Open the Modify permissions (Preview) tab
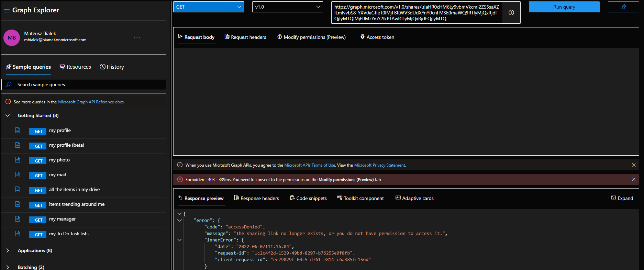Image resolution: width=644 pixels, height=270 pixels. [312, 37]
